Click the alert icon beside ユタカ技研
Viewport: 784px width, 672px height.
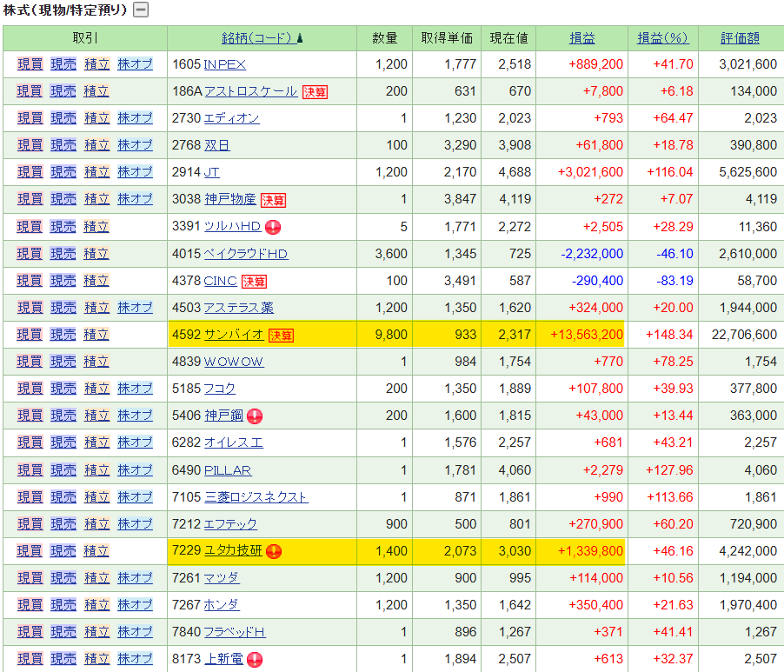tap(274, 551)
